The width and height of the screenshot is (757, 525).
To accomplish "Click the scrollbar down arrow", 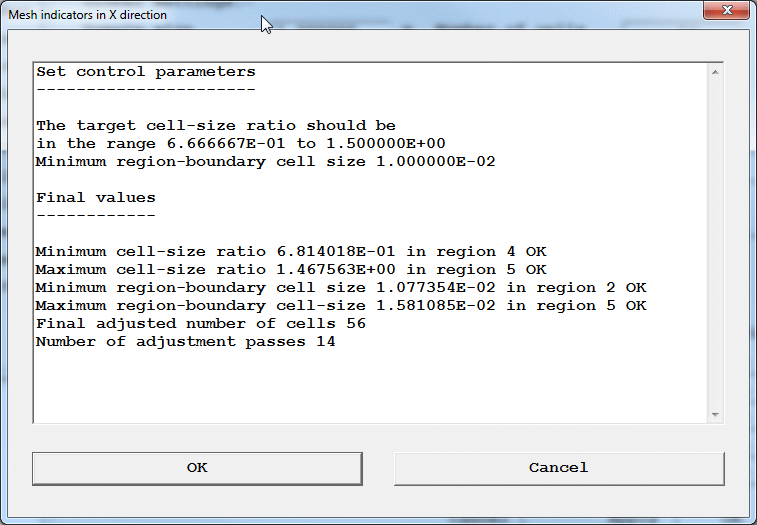I will click(x=715, y=414).
